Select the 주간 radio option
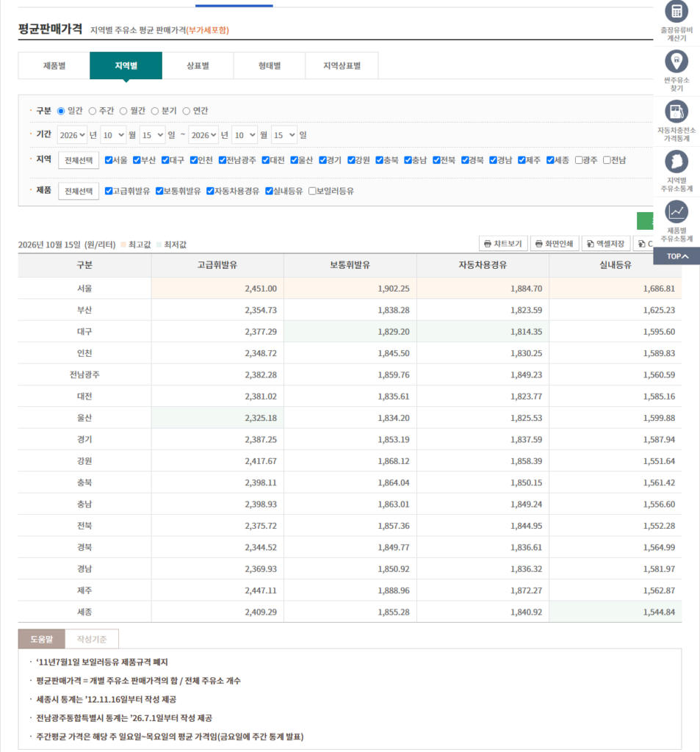 (92, 111)
